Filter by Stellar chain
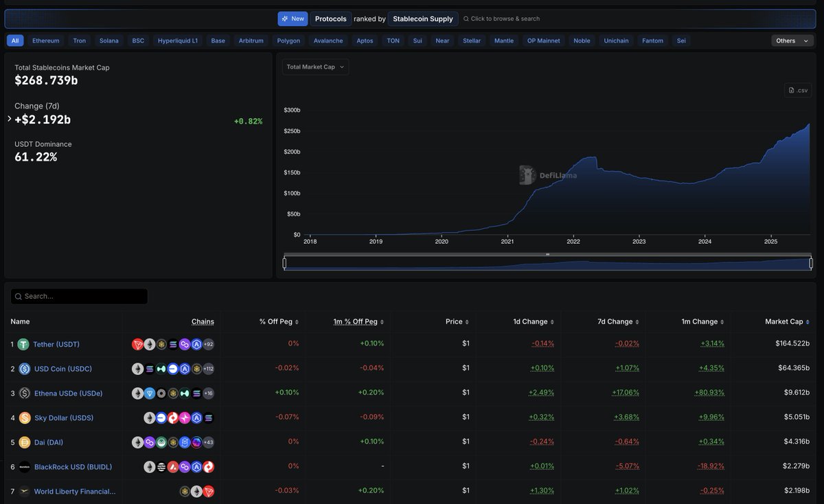The width and height of the screenshot is (824, 504). [x=472, y=41]
